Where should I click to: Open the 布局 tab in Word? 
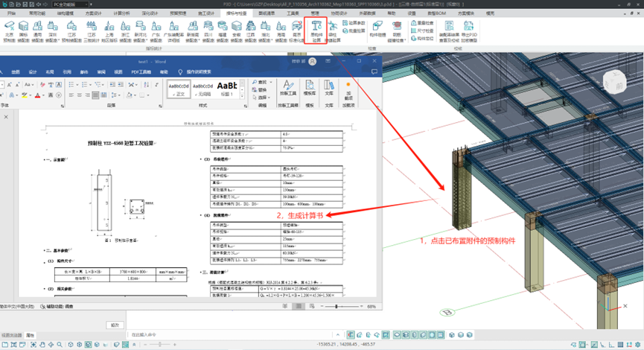[49, 71]
